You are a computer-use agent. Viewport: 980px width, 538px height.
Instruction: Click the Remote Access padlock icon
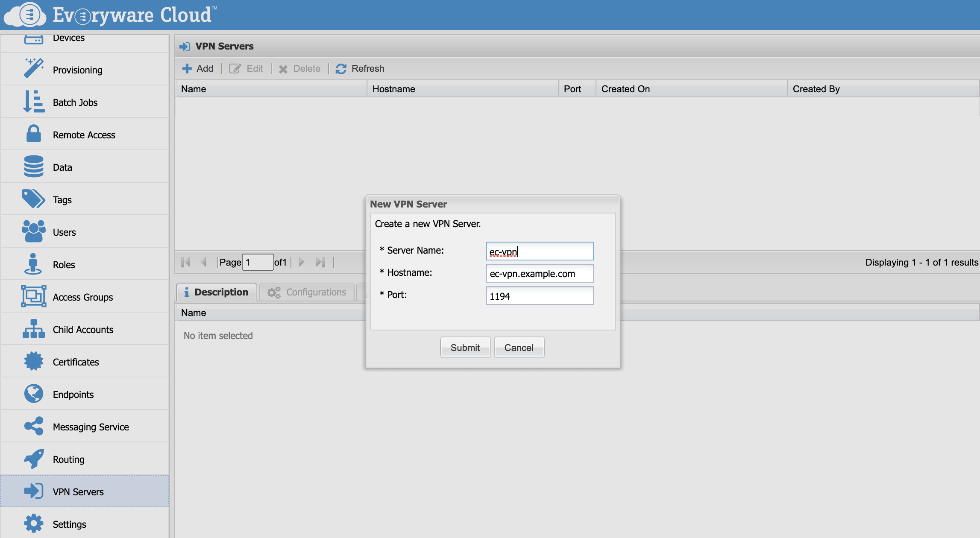point(34,133)
